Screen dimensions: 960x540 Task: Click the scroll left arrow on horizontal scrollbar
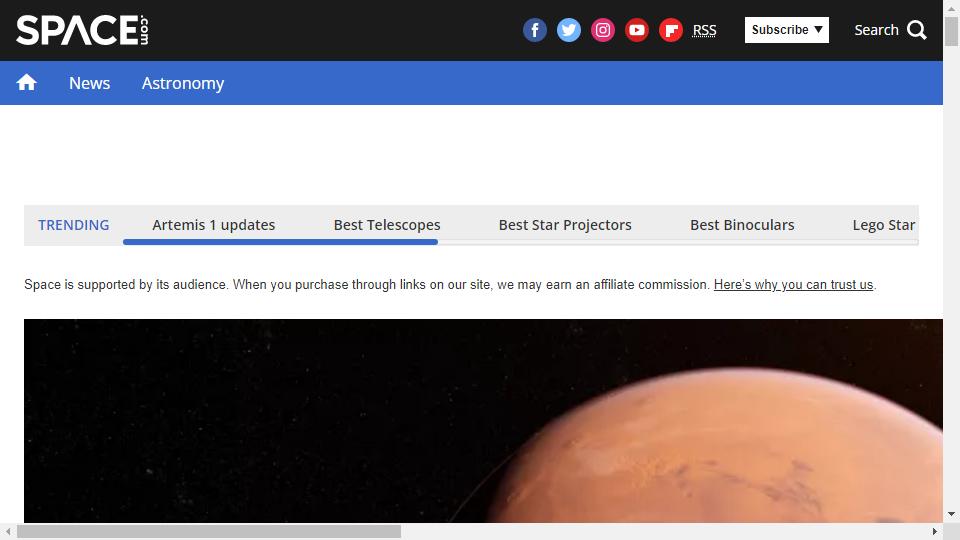8,531
